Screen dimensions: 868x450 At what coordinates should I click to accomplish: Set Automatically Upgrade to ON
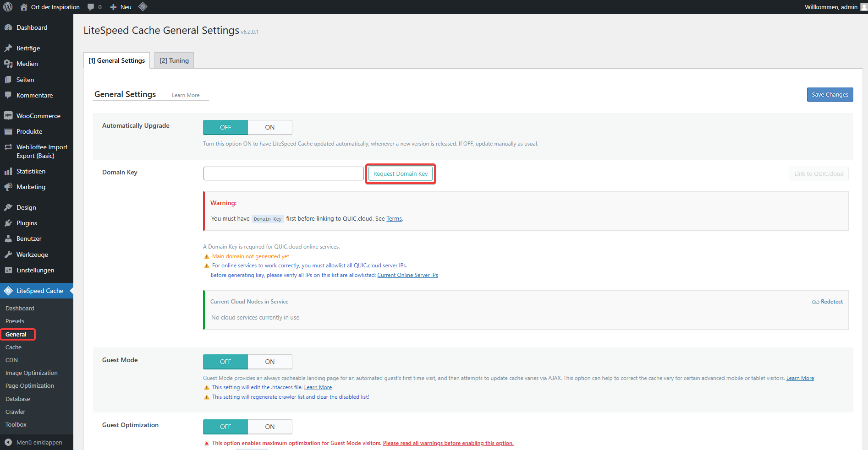[x=270, y=127]
